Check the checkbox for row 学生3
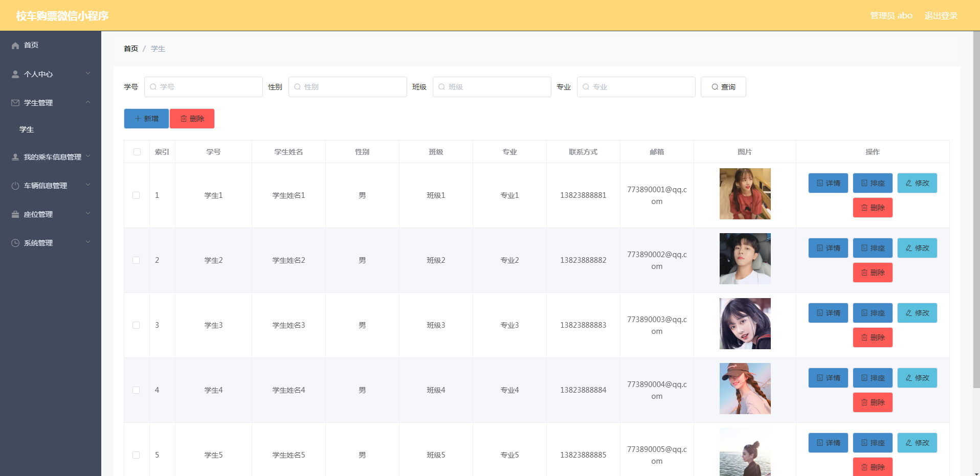 (x=136, y=325)
